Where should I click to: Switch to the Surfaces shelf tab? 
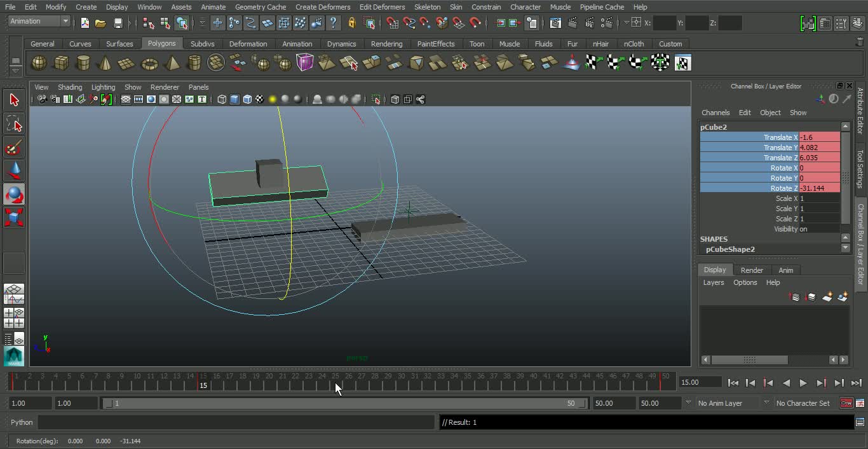[x=119, y=44]
